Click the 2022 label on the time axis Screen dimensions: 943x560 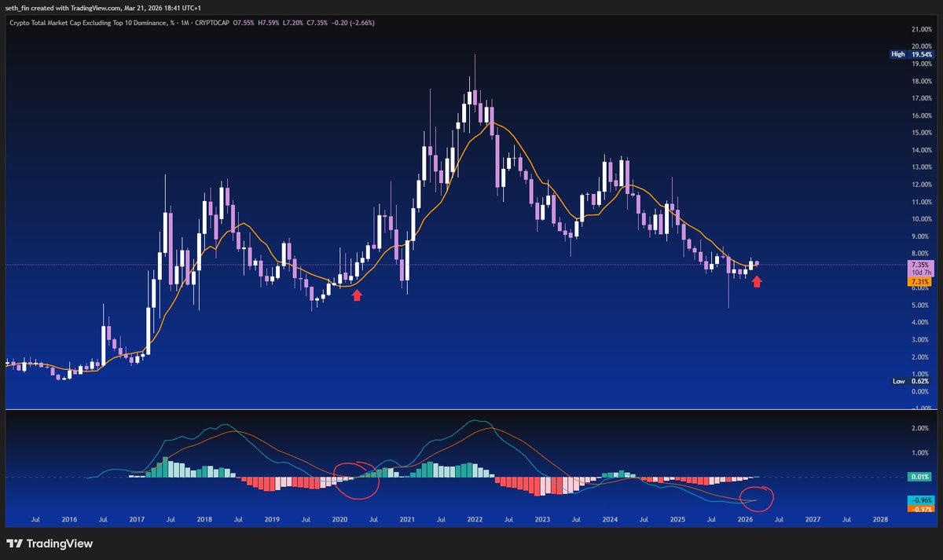tap(475, 520)
